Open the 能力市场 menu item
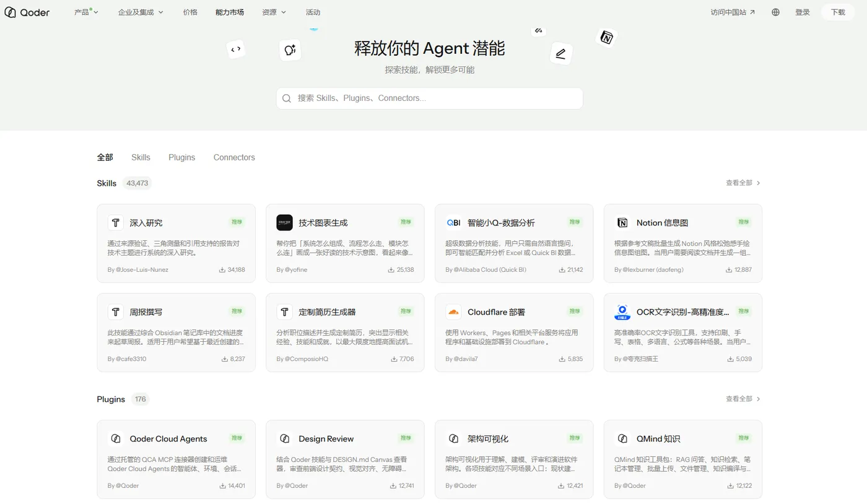Screen dimensions: 867x504 230,12
